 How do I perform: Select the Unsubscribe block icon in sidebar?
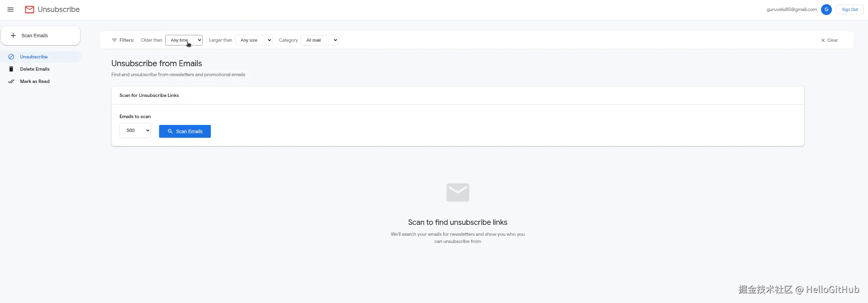[x=11, y=57]
